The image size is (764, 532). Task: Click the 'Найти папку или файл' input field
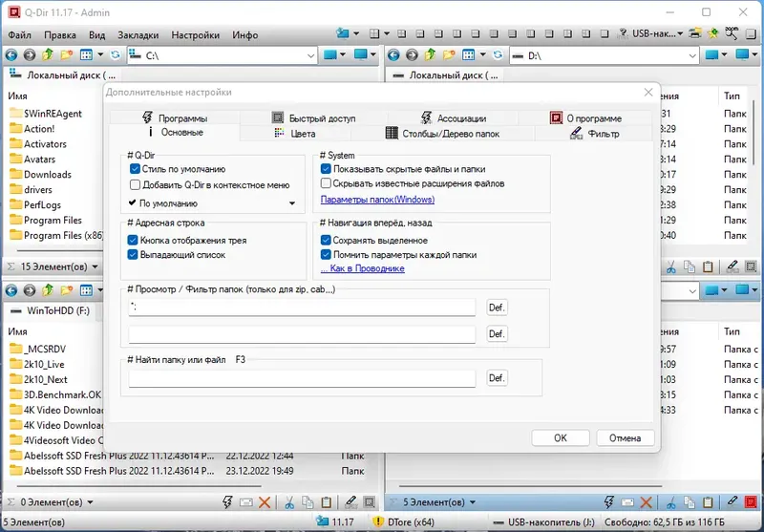click(302, 378)
